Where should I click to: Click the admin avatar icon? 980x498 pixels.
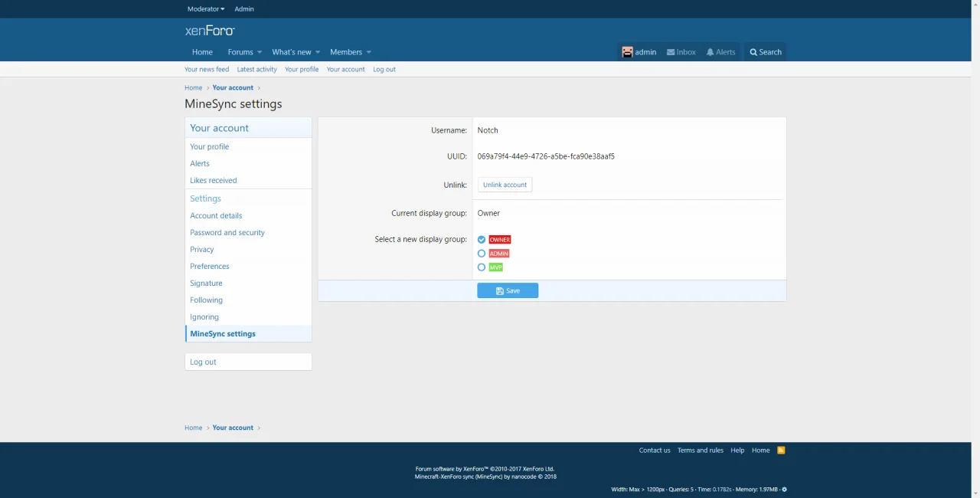[x=627, y=52]
